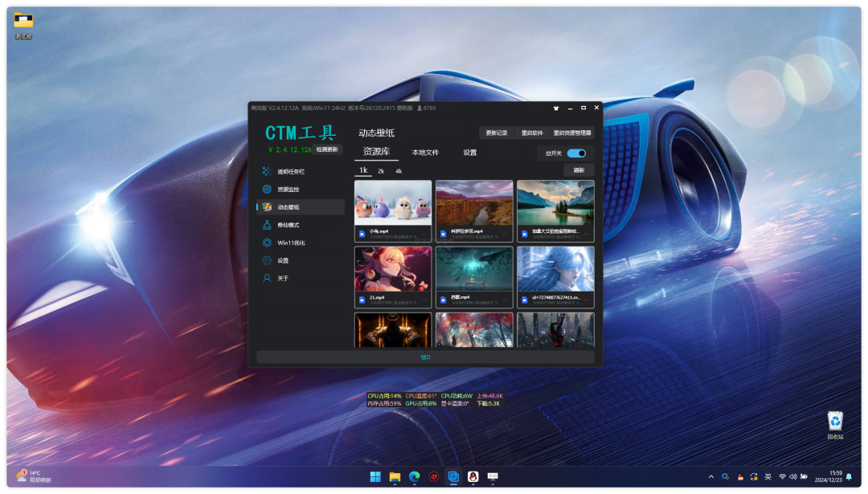
Task: Open QQ penguin icon on taskbar
Action: 473,477
